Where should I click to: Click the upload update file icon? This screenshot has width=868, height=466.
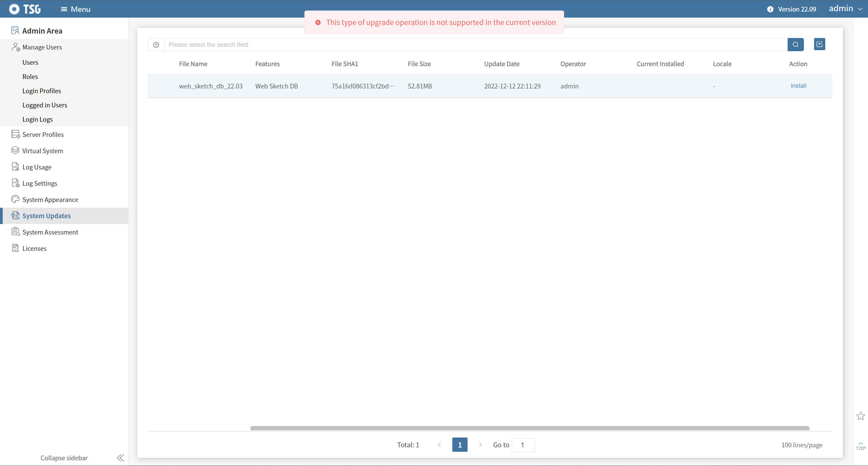820,44
